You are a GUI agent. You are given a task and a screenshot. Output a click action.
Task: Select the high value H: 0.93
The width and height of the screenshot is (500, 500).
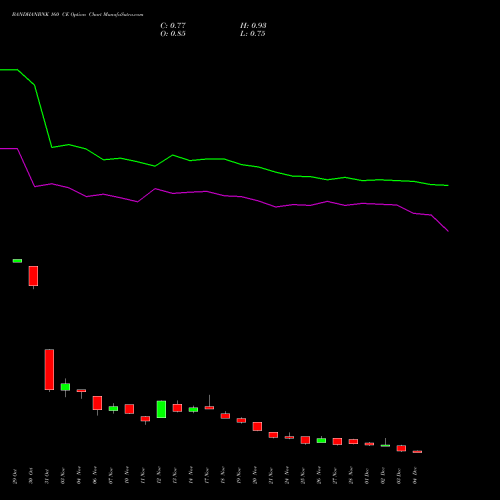253,26
